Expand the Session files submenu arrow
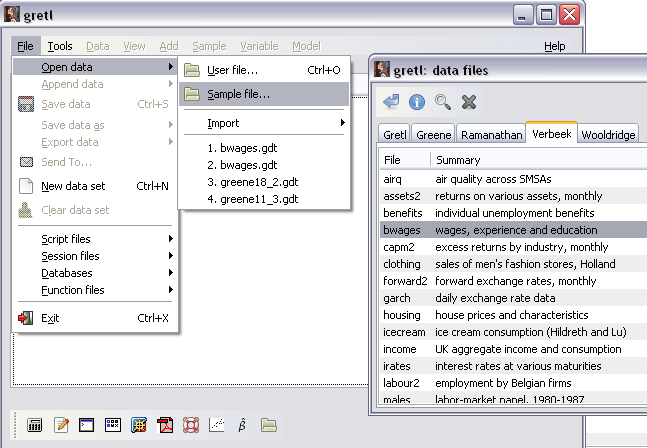 (x=170, y=256)
